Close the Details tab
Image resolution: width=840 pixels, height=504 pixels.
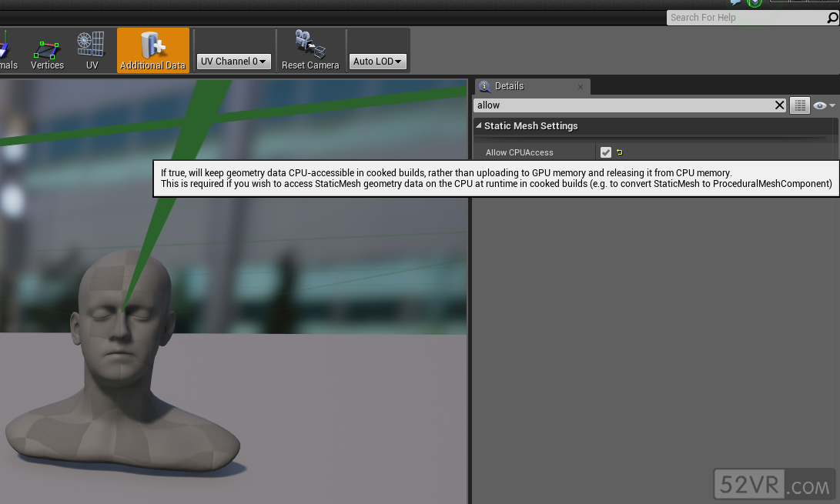pyautogui.click(x=581, y=87)
